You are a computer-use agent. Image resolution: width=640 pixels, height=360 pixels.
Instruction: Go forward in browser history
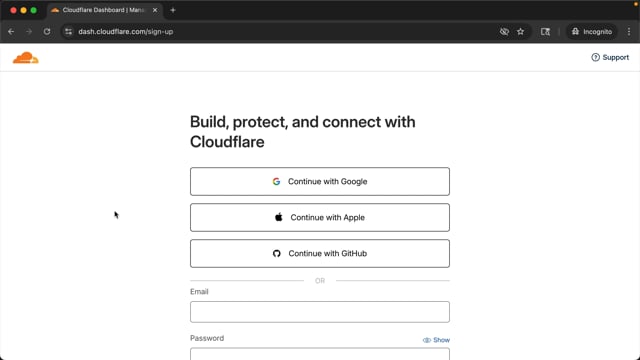coord(29,31)
